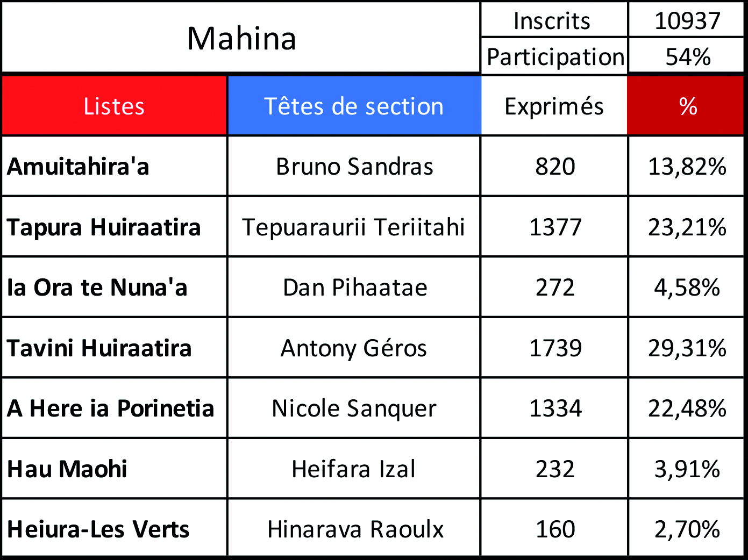
Task: Click the Antony Géros cell
Action: [353, 348]
